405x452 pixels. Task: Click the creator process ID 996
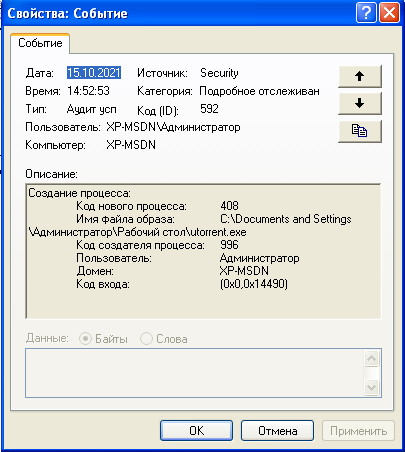229,245
